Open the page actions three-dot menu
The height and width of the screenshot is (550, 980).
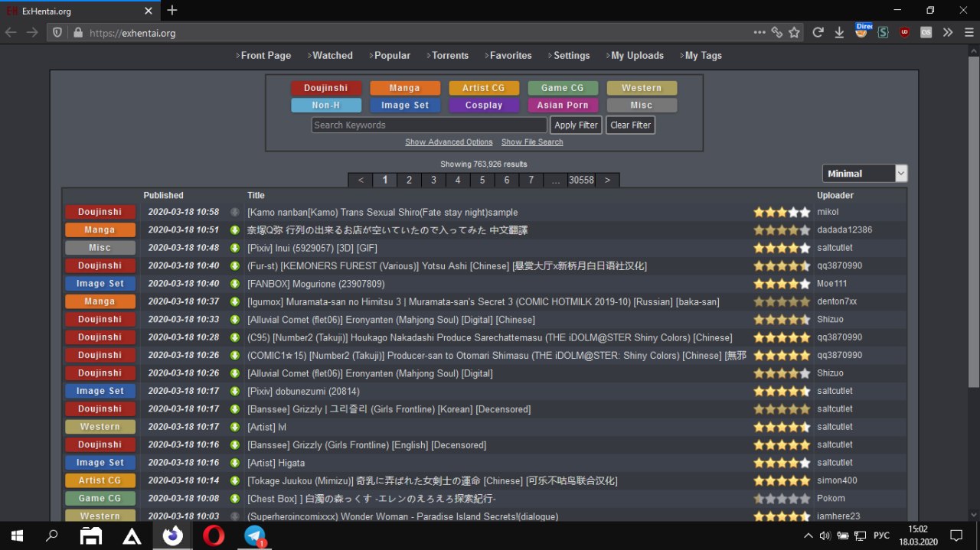(759, 33)
